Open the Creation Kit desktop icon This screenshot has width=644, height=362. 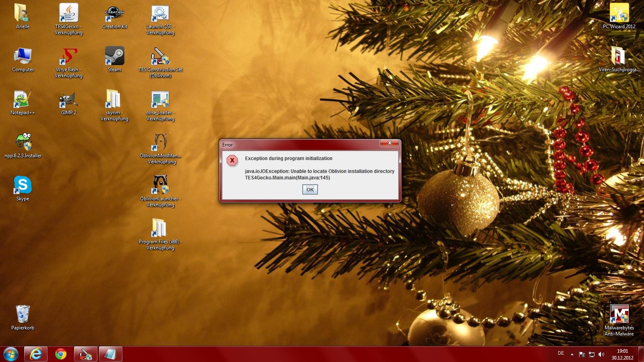(114, 14)
